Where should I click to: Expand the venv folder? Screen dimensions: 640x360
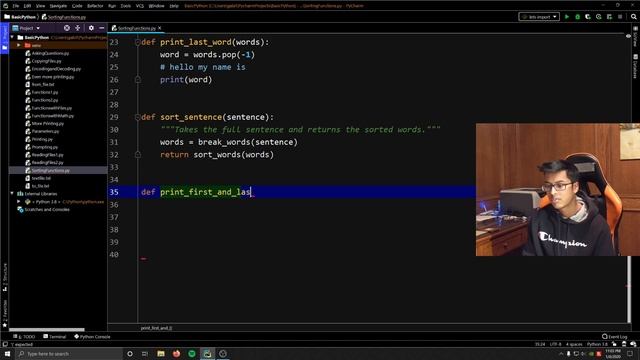coord(19,45)
